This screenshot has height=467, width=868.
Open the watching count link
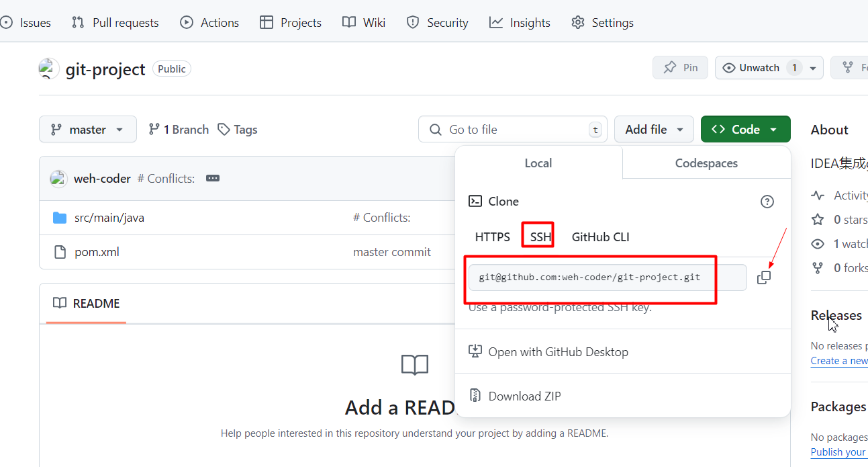840,244
